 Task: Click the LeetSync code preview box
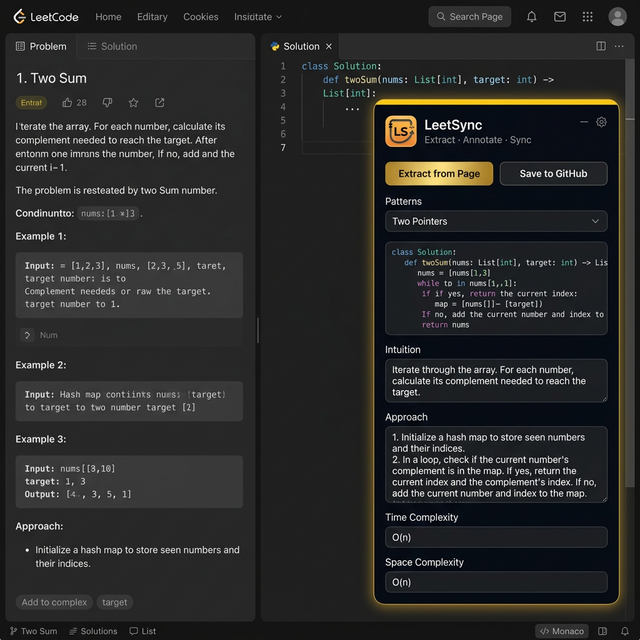click(x=496, y=289)
